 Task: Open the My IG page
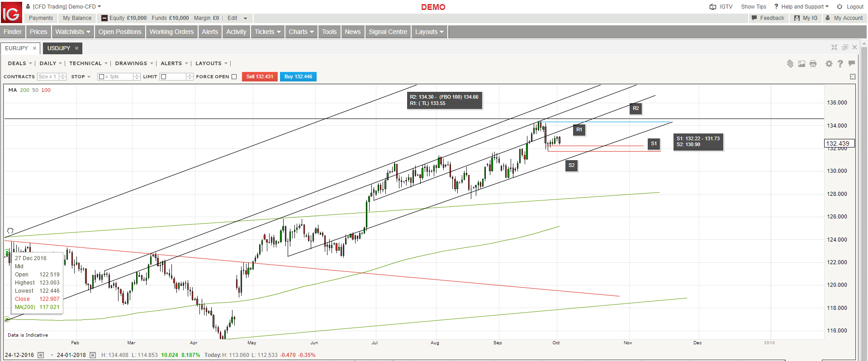(806, 18)
